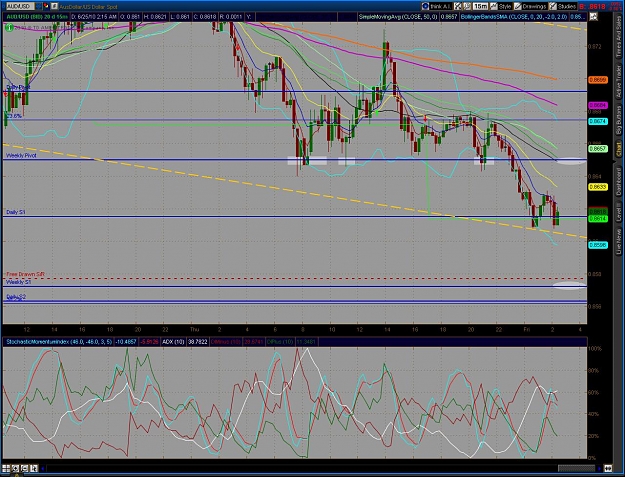The width and height of the screenshot is (625, 477).
Task: Open the 15m timeframe selector
Action: pos(480,6)
